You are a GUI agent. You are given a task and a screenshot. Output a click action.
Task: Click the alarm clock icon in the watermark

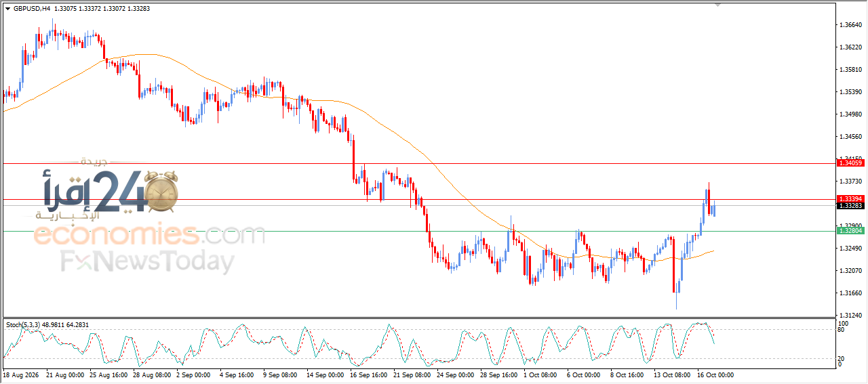[161, 192]
